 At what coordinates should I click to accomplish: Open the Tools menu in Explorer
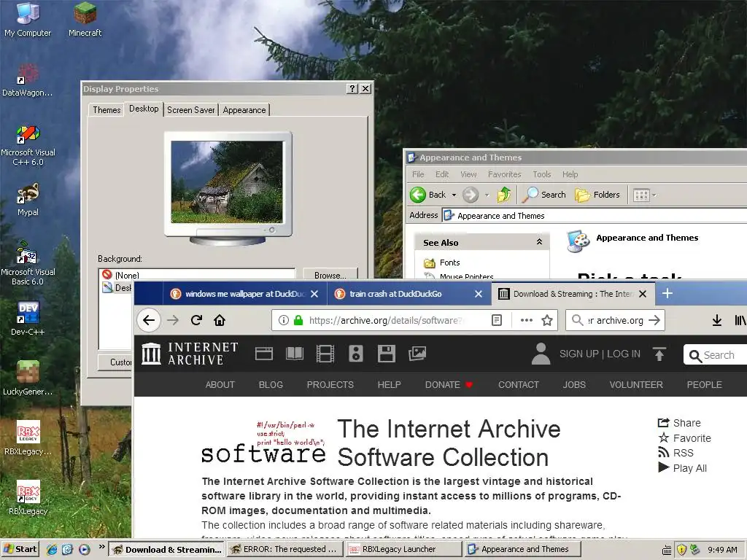(x=542, y=174)
